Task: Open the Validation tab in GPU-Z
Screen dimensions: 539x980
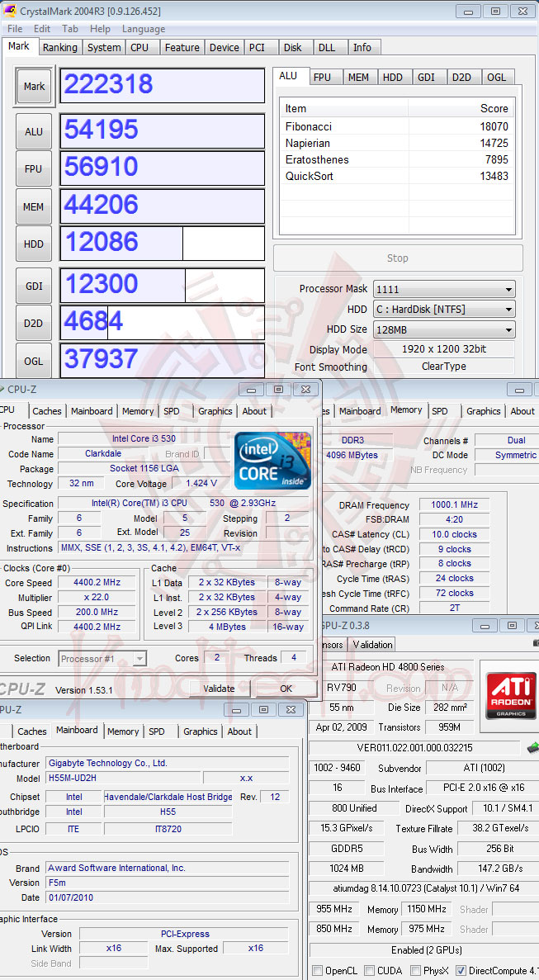Action: (x=372, y=644)
